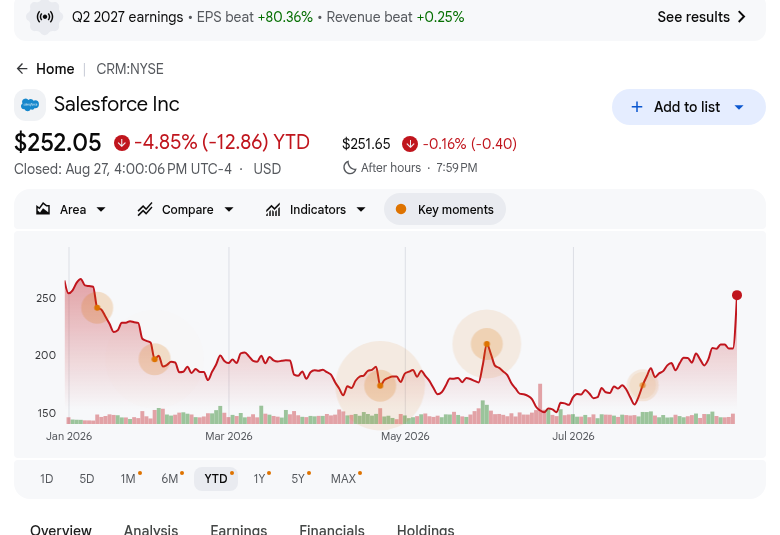This screenshot has height=535, width=780.
Task: Click the Indicators bar chart icon
Action: click(x=273, y=210)
